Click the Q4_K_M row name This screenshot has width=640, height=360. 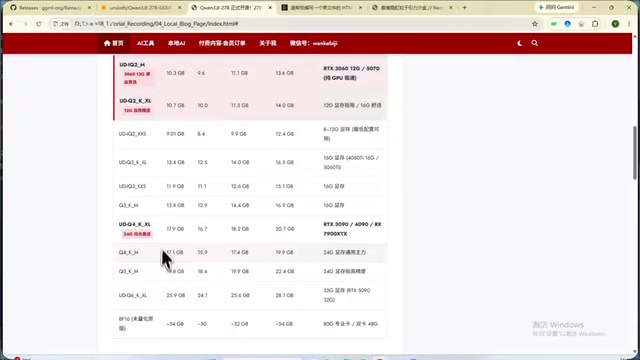(x=129, y=253)
